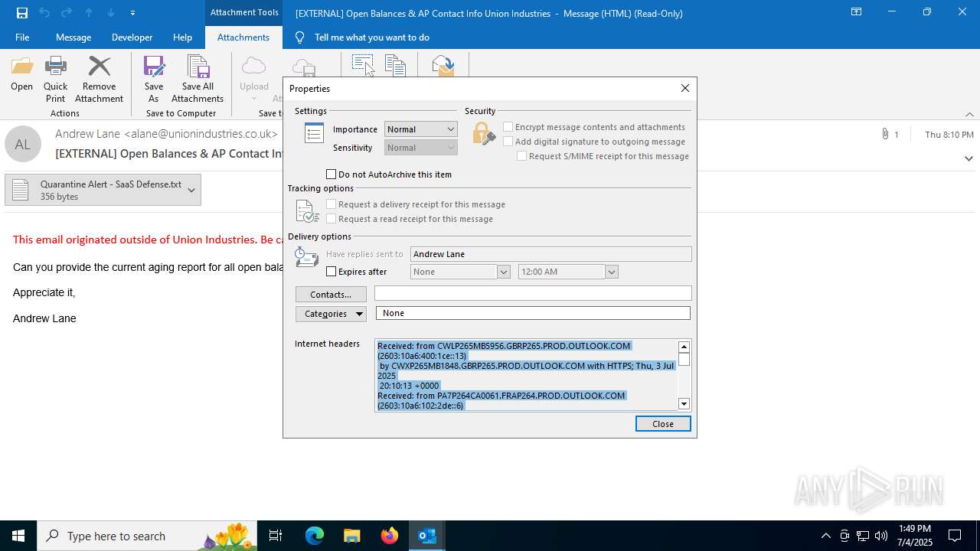Show hidden system tray icons
Viewport: 980px width, 551px height.
(x=826, y=536)
